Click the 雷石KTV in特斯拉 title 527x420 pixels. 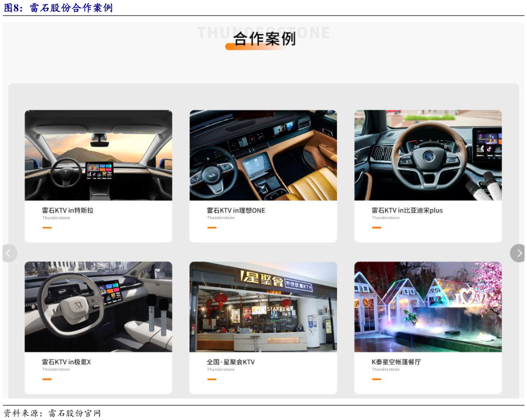click(67, 210)
